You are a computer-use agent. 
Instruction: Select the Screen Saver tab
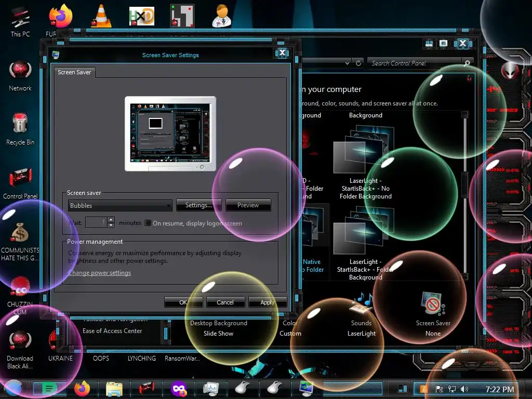[x=74, y=72]
